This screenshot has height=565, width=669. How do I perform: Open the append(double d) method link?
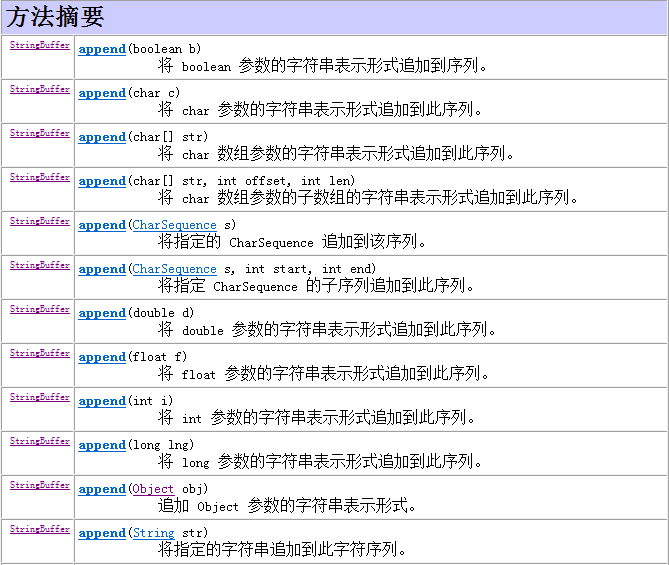point(102,313)
